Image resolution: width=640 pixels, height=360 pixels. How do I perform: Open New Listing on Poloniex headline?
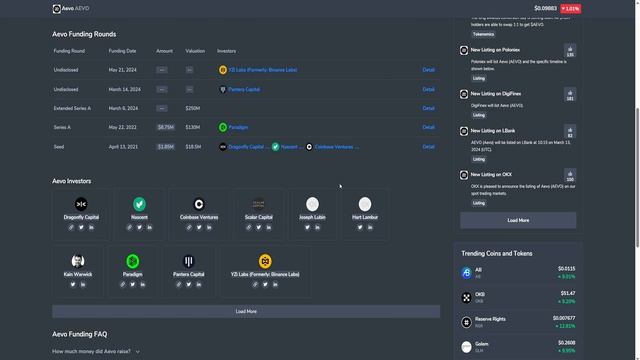[495, 50]
